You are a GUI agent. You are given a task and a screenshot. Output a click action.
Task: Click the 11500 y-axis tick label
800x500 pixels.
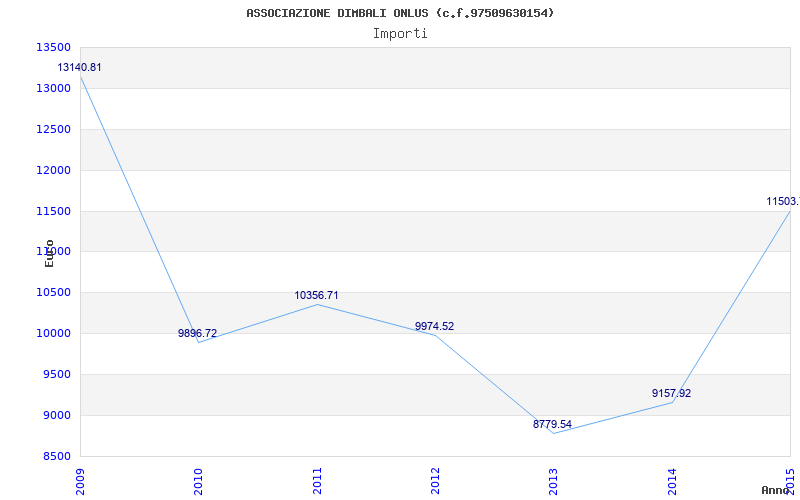coord(53,211)
